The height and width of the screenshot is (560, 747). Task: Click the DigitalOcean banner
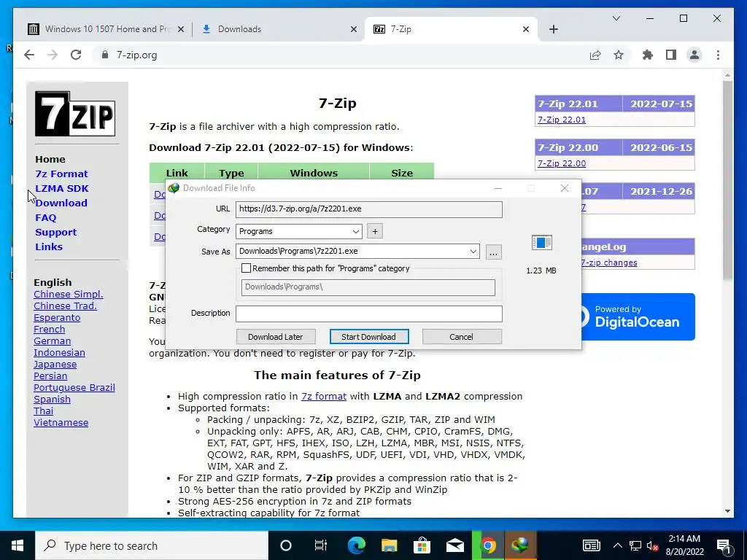point(638,316)
